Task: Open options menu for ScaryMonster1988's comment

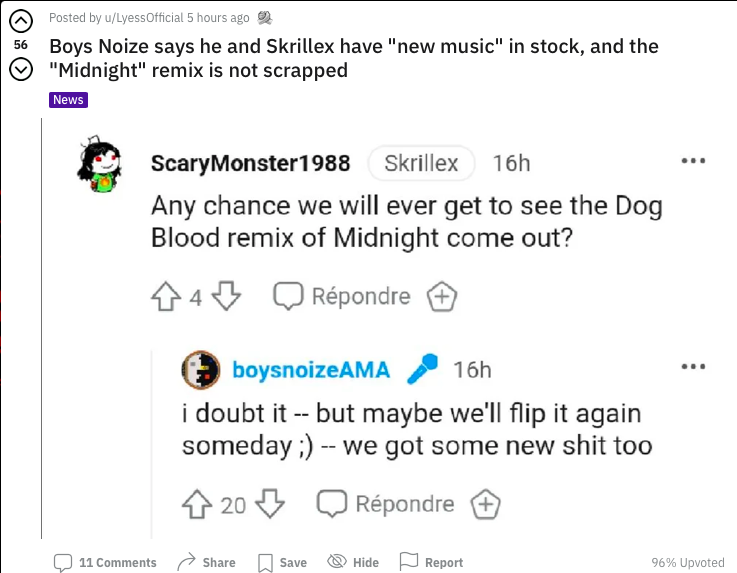Action: 693,161
